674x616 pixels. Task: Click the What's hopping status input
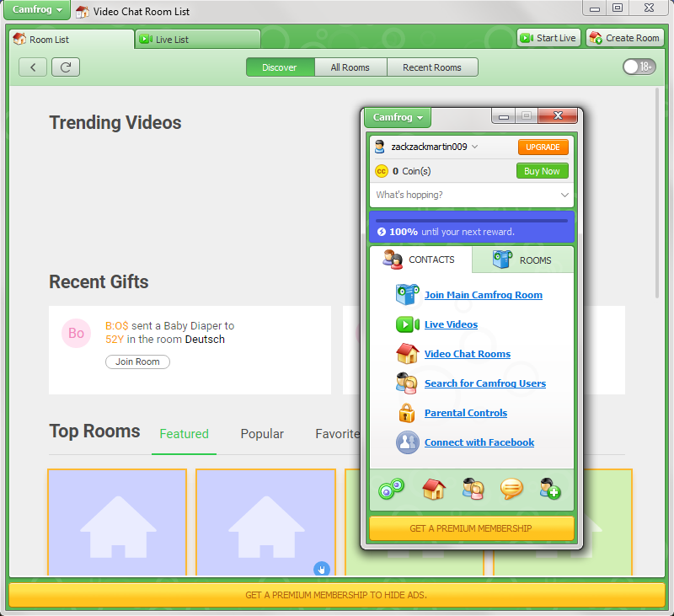point(472,196)
